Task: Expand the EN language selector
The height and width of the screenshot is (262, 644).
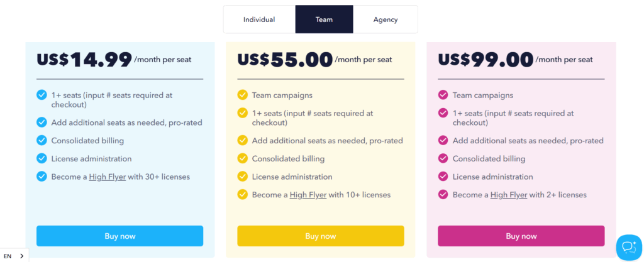Action: pyautogui.click(x=14, y=256)
